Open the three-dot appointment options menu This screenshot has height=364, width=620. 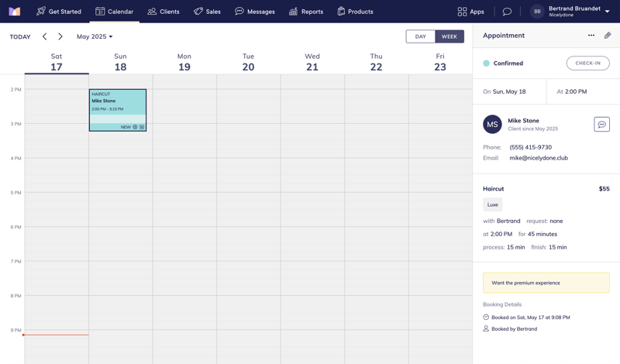[591, 36]
